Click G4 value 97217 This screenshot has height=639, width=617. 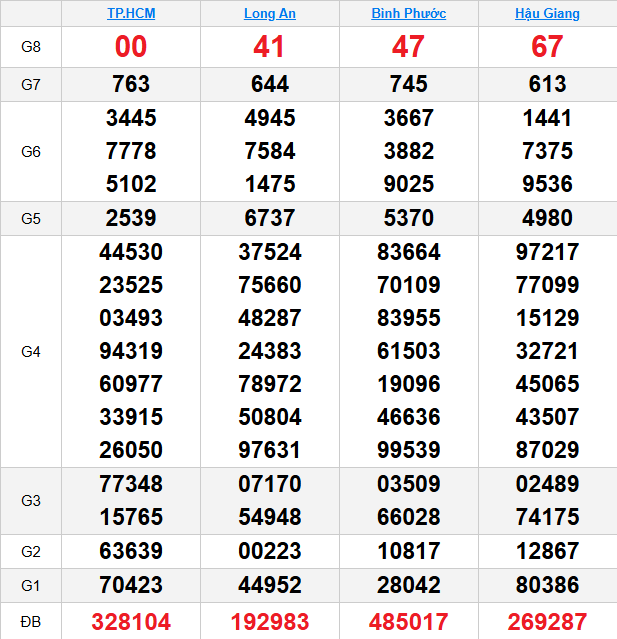point(547,251)
